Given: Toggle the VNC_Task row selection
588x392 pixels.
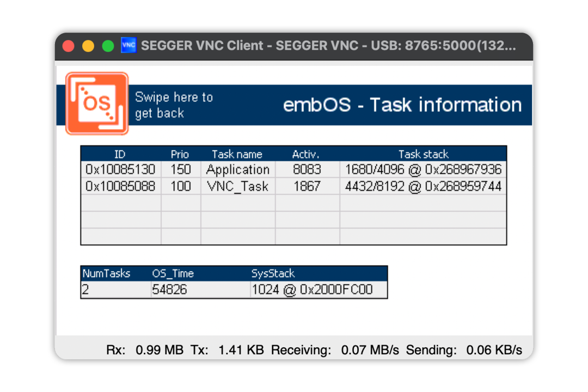Looking at the screenshot, I should point(238,185).
